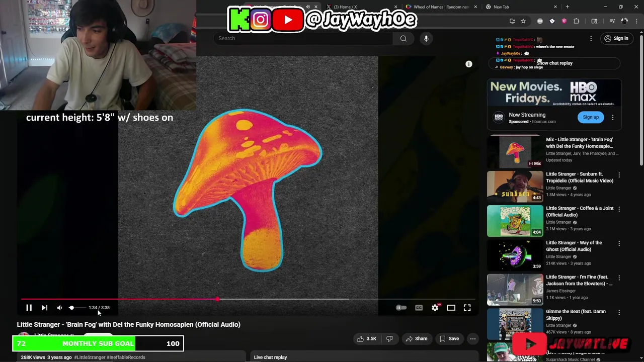The image size is (644, 362).
Task: Close the Wheel of Names tab
Action: tap(474, 7)
